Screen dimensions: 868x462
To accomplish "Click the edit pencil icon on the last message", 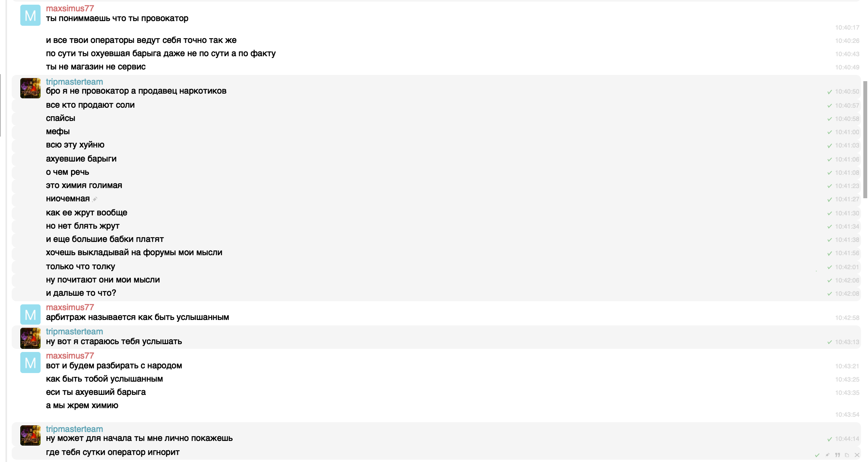I will pyautogui.click(x=827, y=455).
